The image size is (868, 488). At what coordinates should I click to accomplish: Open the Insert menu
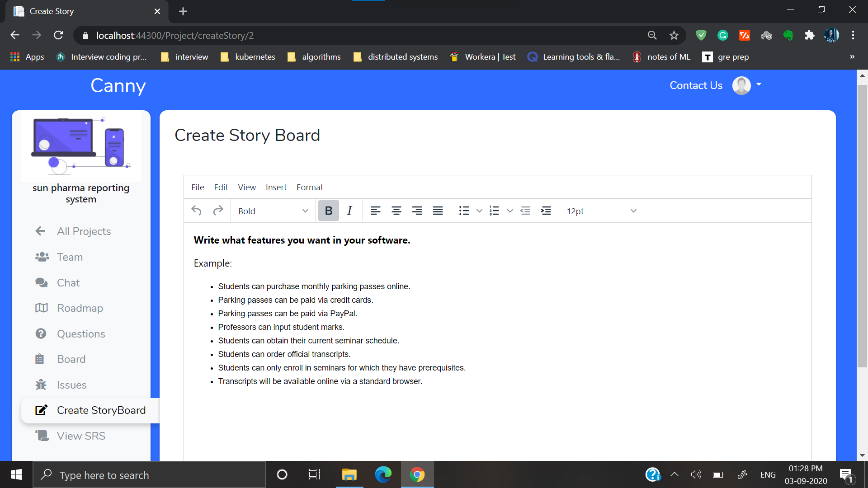point(276,187)
